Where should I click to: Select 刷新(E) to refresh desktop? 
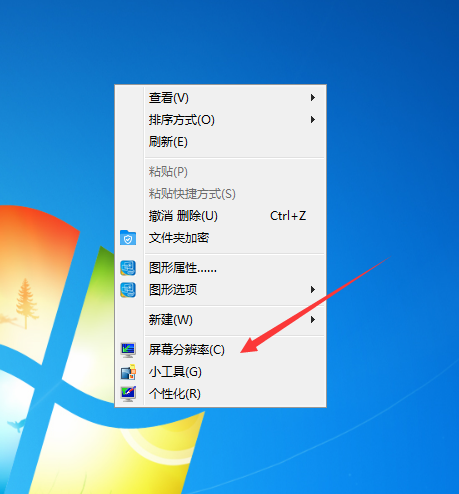point(220,142)
